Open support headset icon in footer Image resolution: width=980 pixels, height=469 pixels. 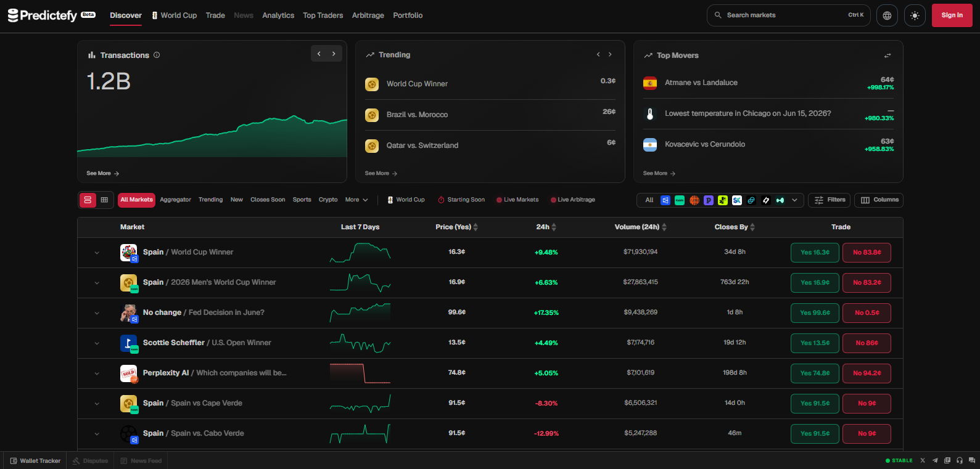tap(959, 460)
